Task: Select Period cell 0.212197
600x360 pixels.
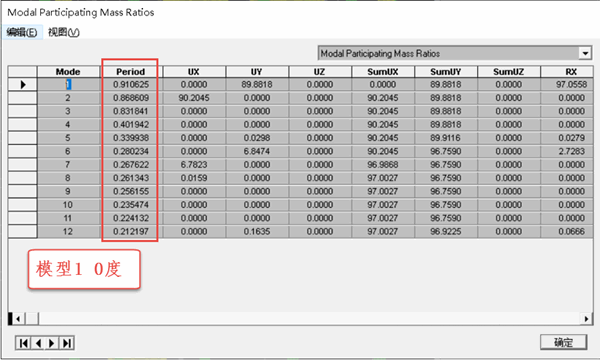Action: [x=131, y=231]
